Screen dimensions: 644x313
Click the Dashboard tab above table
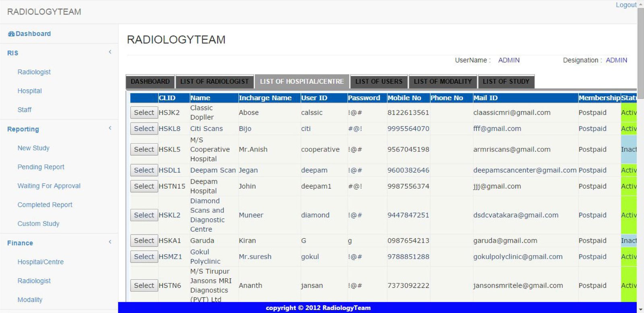click(150, 81)
